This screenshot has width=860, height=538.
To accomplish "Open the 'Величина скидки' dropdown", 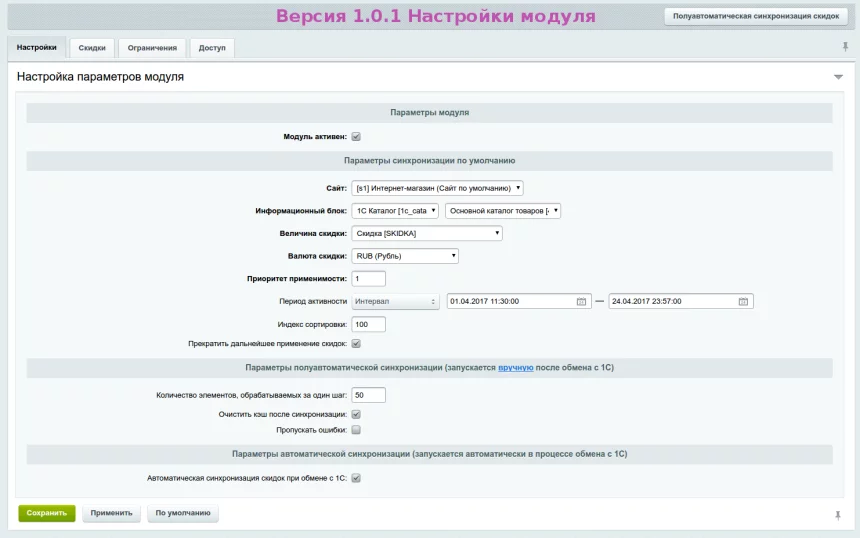I will (427, 233).
